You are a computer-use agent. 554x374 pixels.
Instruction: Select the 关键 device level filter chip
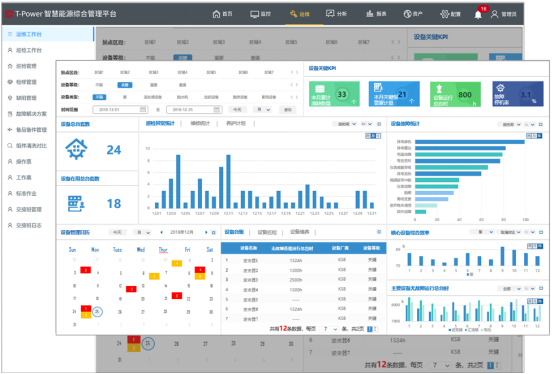click(125, 85)
